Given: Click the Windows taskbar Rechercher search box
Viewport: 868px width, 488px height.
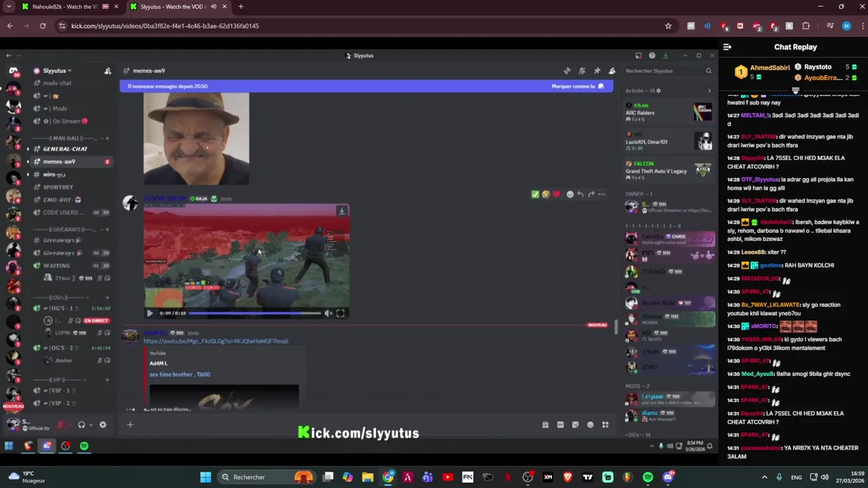Looking at the screenshot, I should pos(268,477).
